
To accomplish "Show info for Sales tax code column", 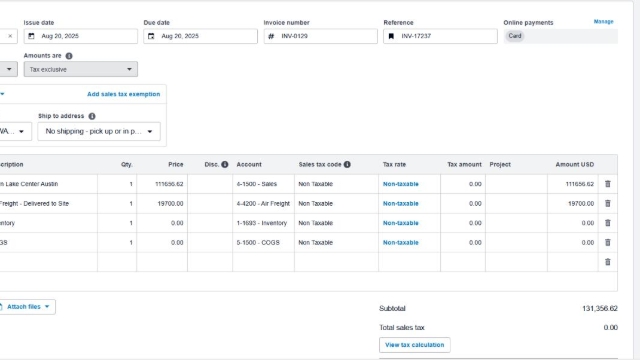I will pyautogui.click(x=347, y=164).
